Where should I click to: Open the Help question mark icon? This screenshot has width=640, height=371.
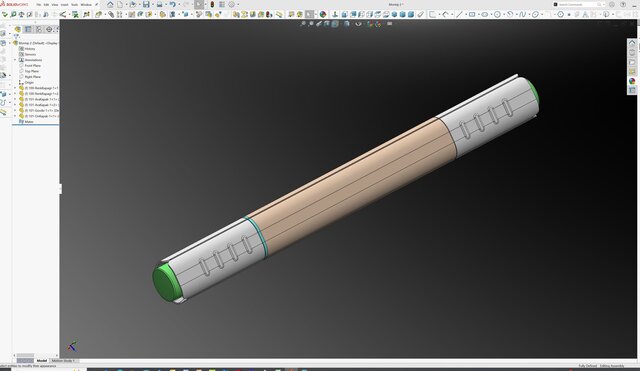(x=623, y=4)
